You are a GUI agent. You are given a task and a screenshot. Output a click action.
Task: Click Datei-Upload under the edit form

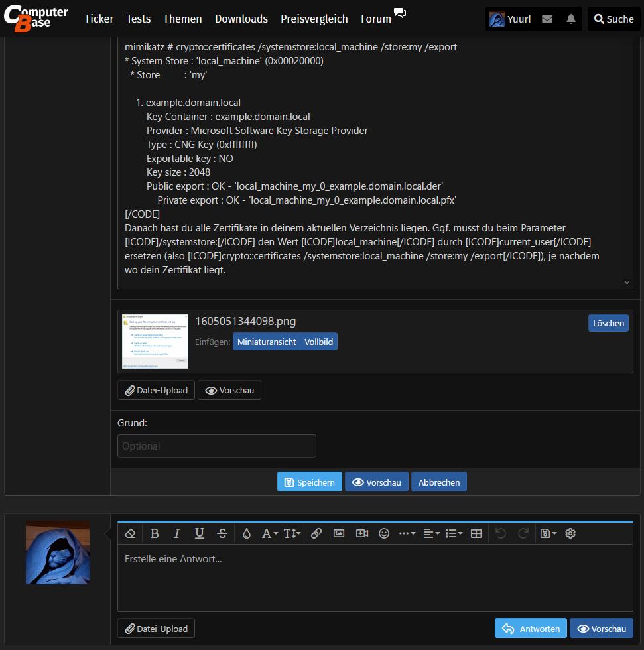[157, 390]
